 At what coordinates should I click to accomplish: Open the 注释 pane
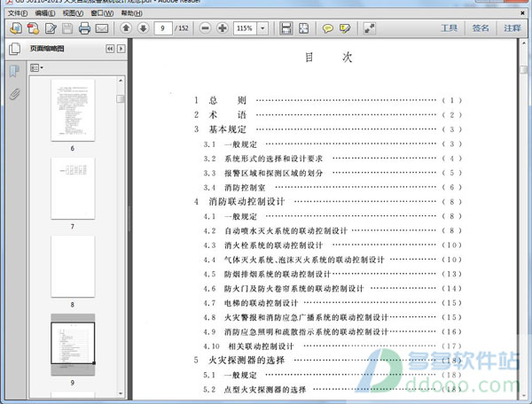click(512, 27)
